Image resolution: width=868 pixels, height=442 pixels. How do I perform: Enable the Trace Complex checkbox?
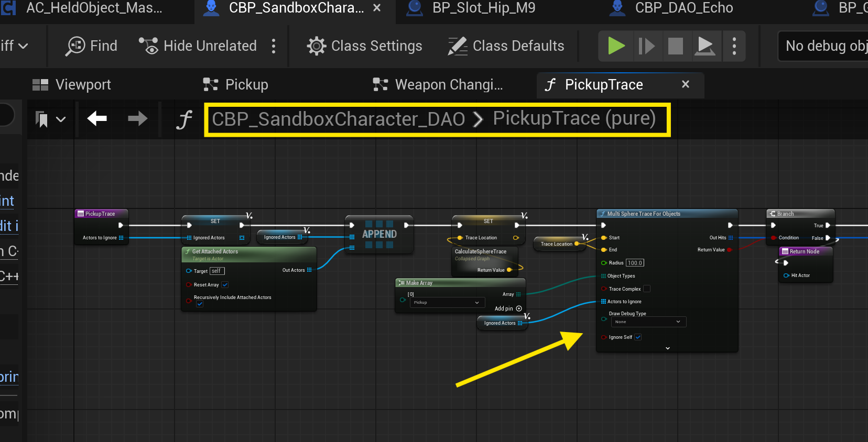click(x=647, y=289)
